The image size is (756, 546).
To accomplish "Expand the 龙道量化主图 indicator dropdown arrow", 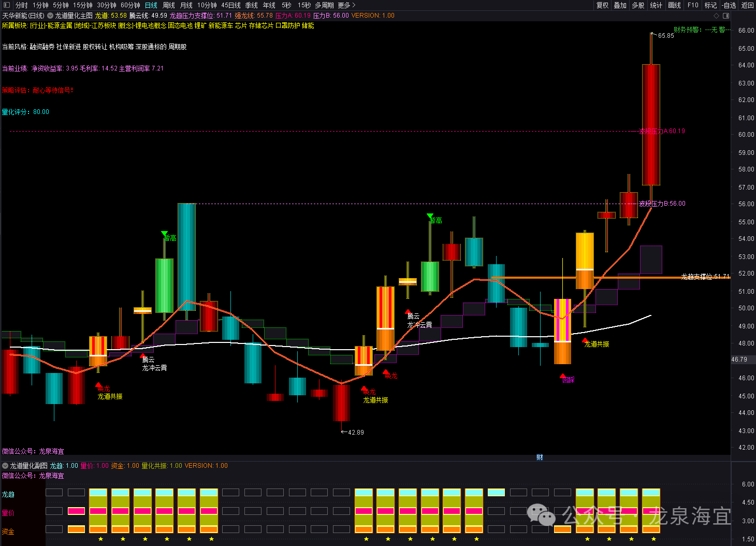I will (x=50, y=16).
